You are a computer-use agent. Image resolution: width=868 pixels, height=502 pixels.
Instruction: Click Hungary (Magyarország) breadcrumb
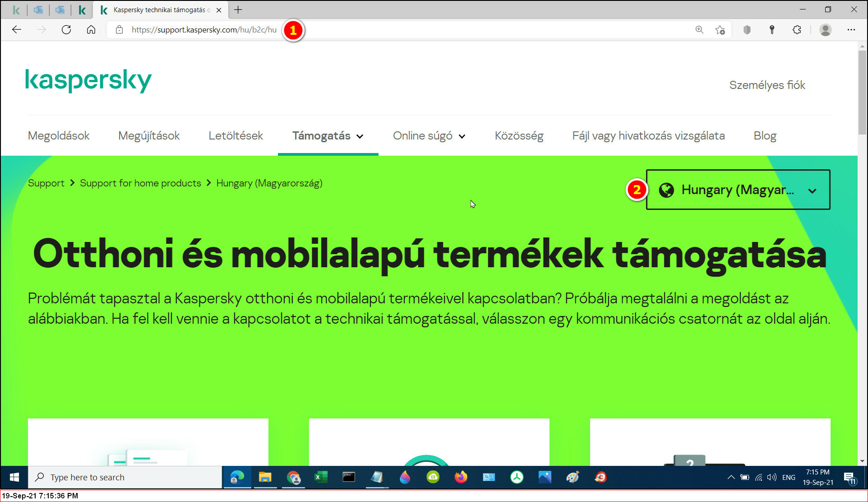coord(269,183)
